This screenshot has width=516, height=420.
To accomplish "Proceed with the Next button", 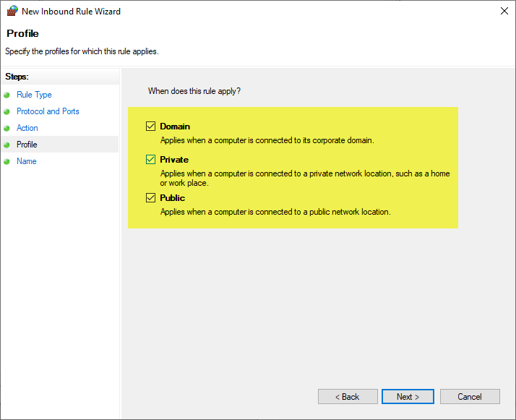I will 408,397.
